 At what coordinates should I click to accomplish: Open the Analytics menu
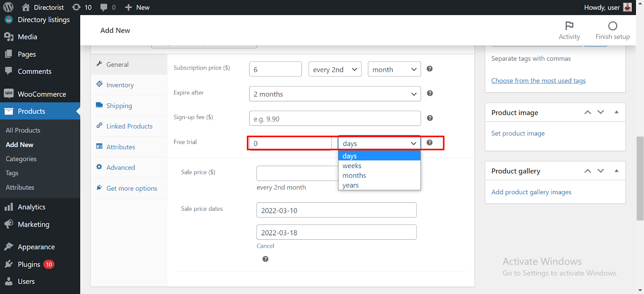(40, 207)
